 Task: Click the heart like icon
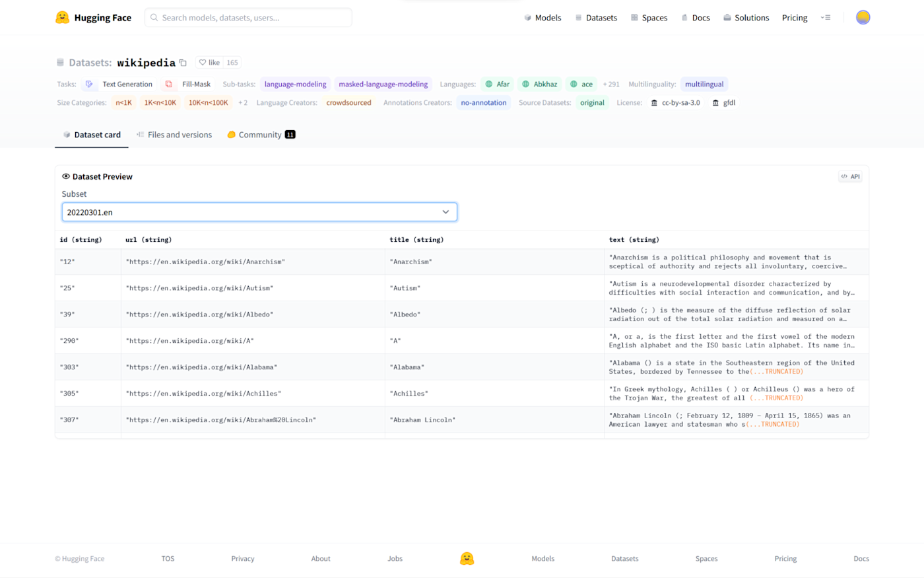click(203, 63)
